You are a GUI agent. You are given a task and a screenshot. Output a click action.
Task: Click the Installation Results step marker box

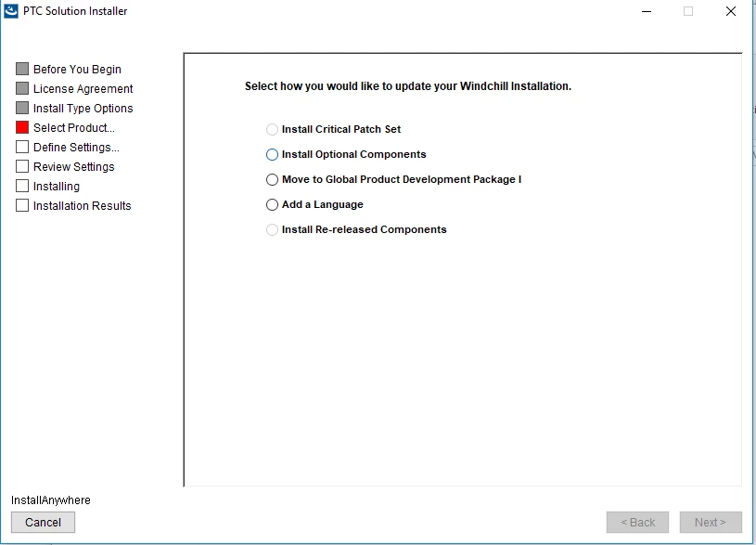point(22,205)
